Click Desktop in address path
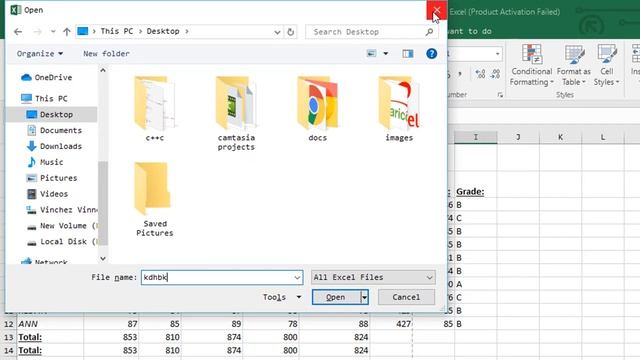 [x=163, y=31]
